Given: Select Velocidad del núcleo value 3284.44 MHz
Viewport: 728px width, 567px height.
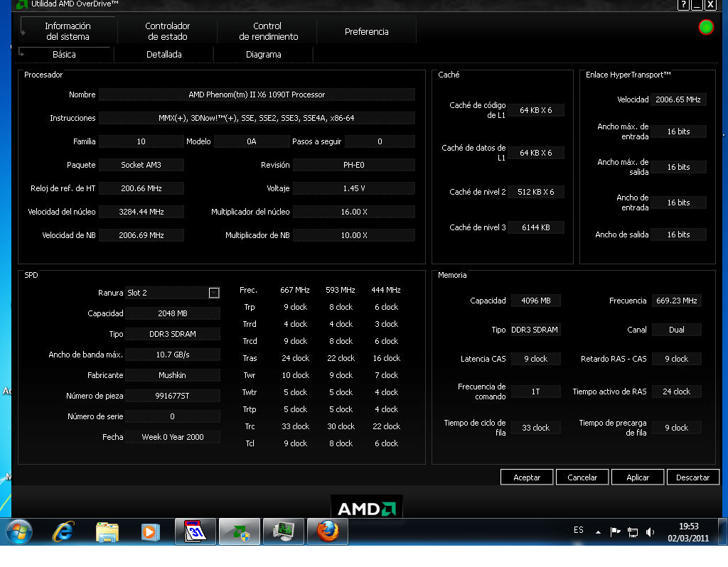Looking at the screenshot, I should (141, 212).
